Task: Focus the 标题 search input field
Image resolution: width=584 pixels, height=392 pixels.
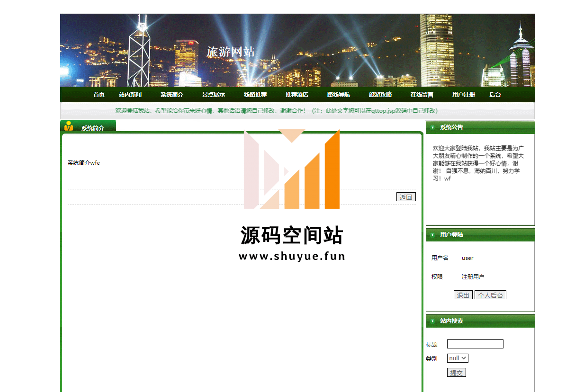Action: coord(475,344)
